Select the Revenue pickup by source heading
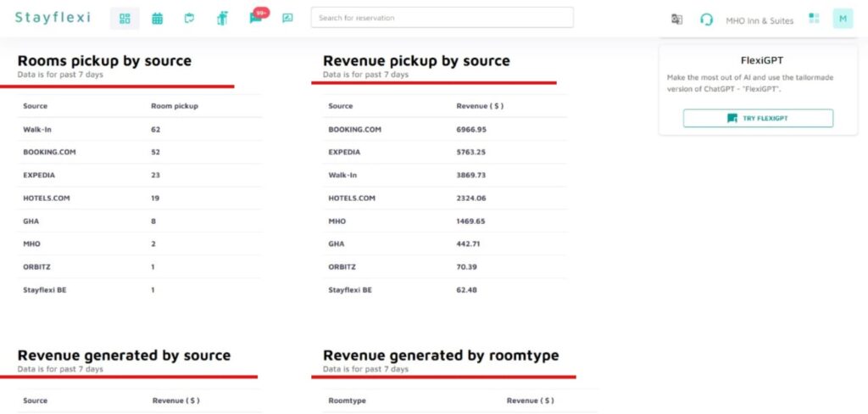The width and height of the screenshot is (868, 414). coord(416,60)
